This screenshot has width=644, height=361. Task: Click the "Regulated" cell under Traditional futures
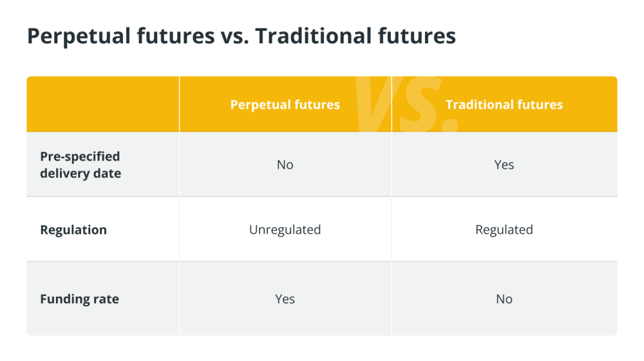pos(504,229)
